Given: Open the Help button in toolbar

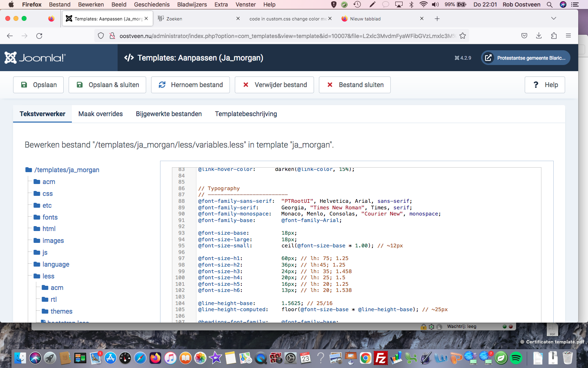Looking at the screenshot, I should [545, 85].
